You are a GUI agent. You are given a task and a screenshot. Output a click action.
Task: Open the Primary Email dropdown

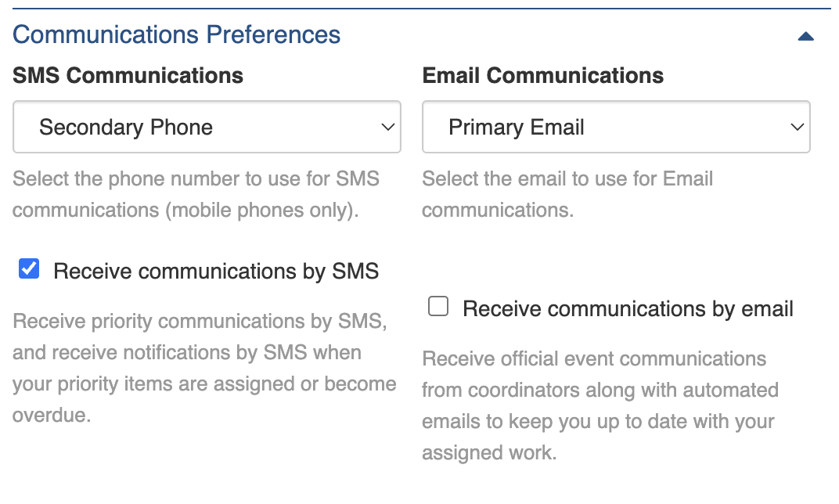(616, 127)
